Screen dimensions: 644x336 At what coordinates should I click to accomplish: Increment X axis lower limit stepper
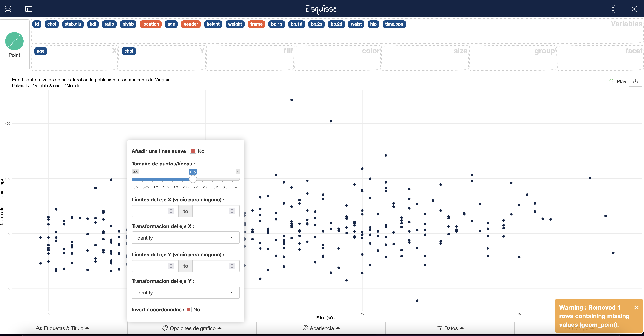[x=171, y=209]
